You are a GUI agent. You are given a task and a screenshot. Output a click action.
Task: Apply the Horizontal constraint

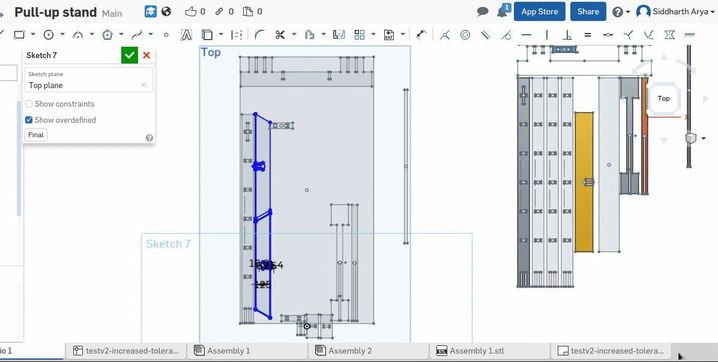click(527, 35)
